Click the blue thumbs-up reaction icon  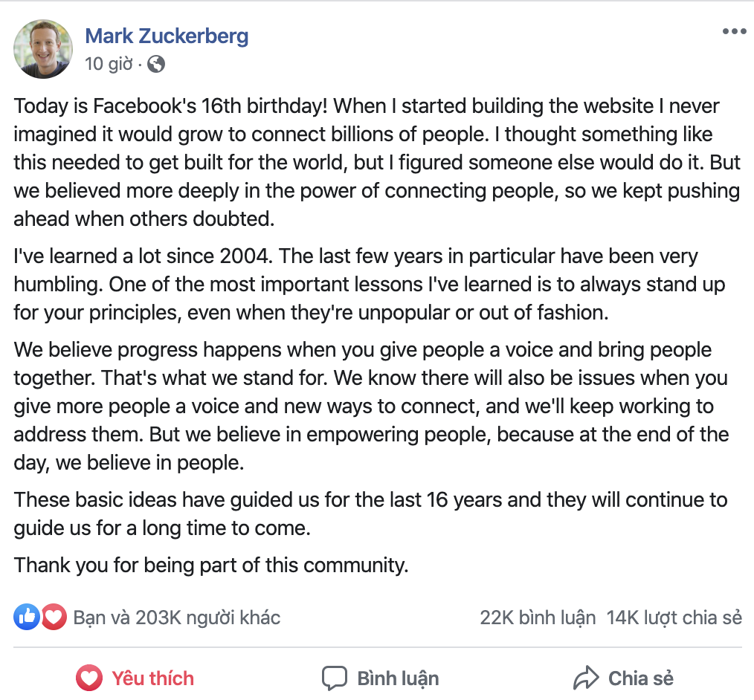point(27,617)
